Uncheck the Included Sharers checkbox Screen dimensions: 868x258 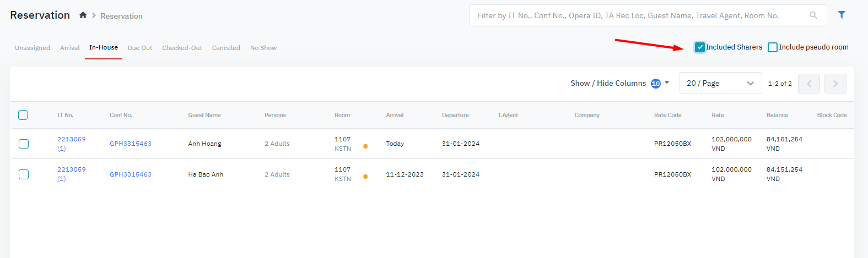tap(700, 47)
